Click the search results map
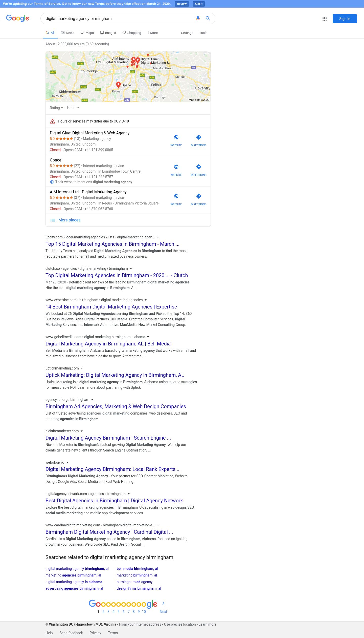The width and height of the screenshot is (364, 638). [128, 77]
